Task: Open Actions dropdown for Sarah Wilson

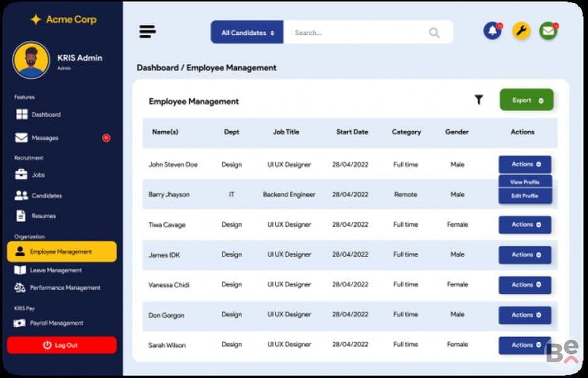Action: 524,345
